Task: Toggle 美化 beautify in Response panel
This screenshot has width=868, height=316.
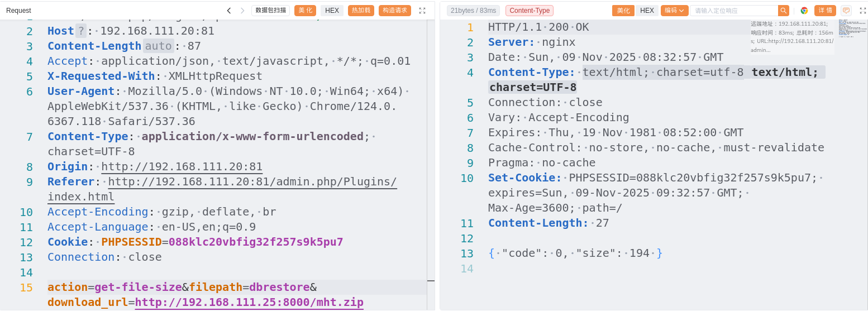Action: 623,11
